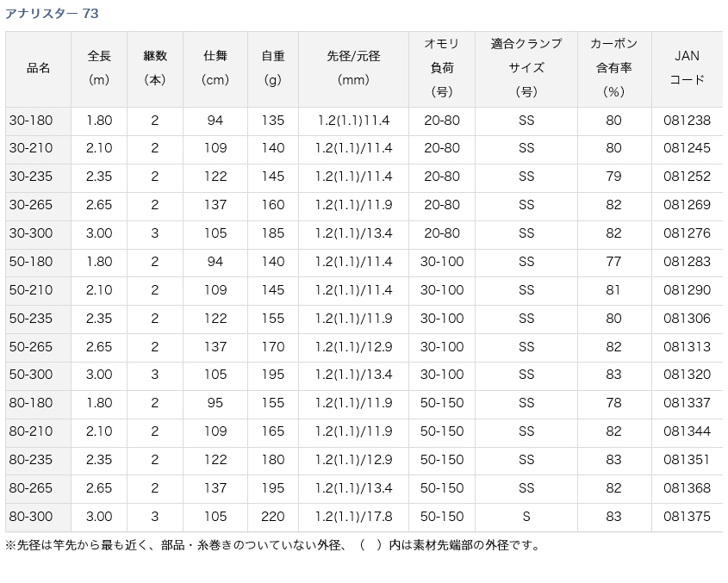Click JAN code 081306
Screen dimensions: 728x583
(x=688, y=319)
